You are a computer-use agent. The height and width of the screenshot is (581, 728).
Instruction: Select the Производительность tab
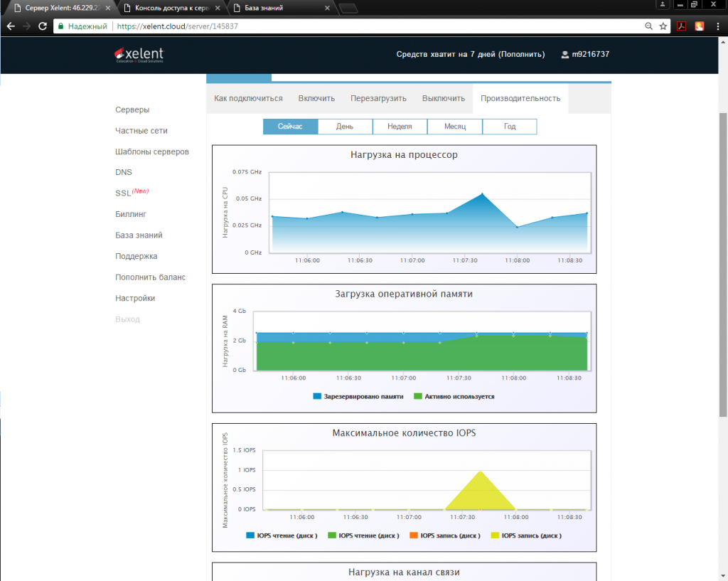(520, 98)
